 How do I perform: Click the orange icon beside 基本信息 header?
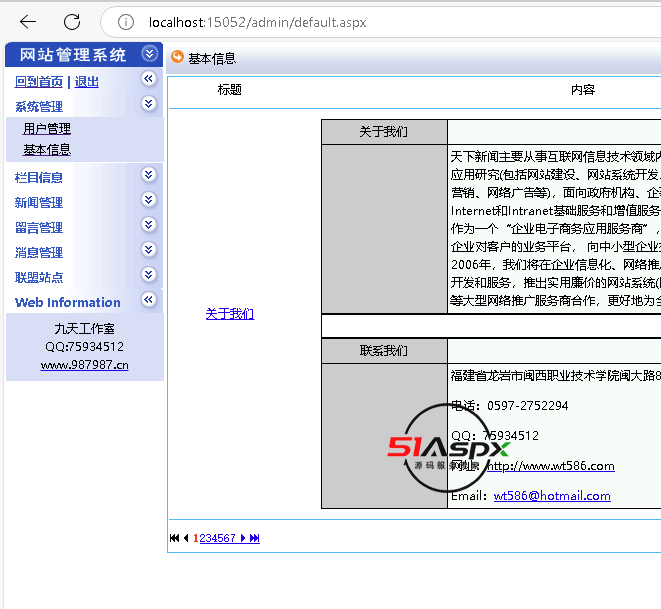point(177,58)
